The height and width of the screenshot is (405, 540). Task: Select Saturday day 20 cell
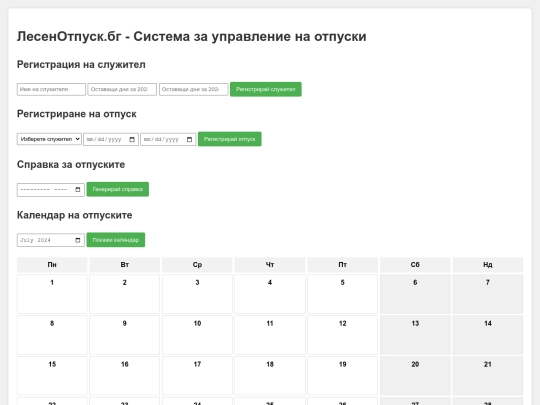point(415,376)
